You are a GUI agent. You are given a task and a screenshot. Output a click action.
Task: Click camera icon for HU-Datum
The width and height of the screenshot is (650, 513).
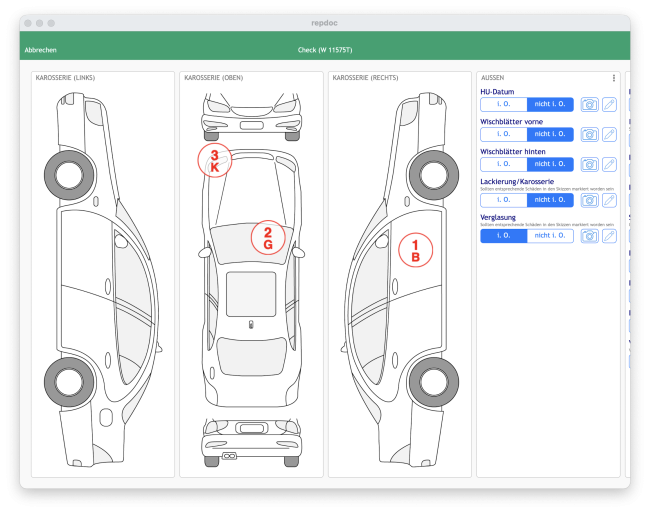pyautogui.click(x=590, y=104)
